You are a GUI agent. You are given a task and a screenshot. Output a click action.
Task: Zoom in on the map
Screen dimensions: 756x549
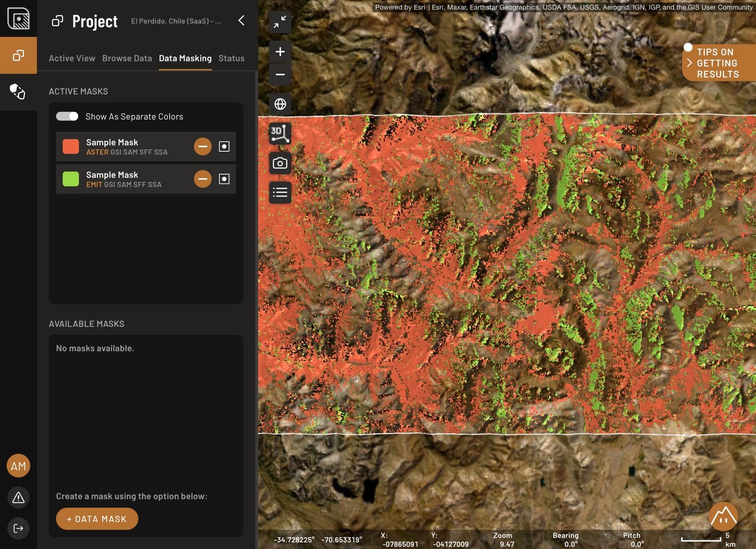pos(280,52)
